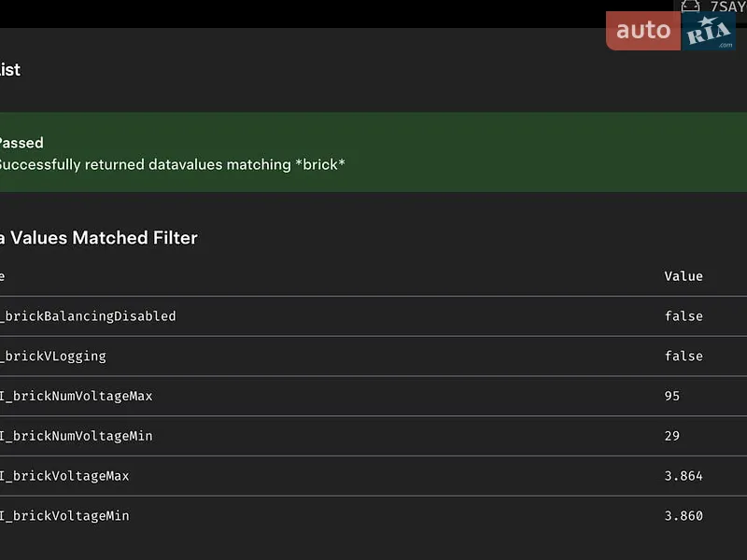Click the false value for brickBalancingDisabled
Image resolution: width=747 pixels, height=560 pixels.
pos(684,316)
